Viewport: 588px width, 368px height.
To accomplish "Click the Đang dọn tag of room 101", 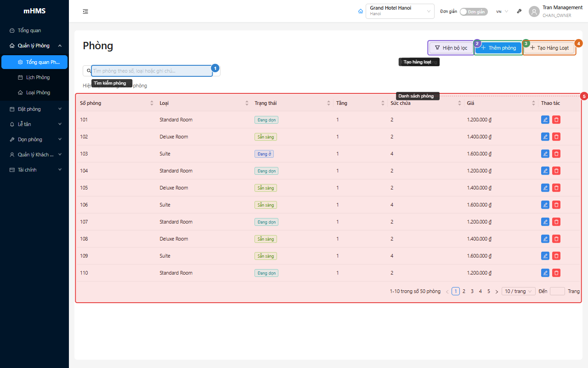I will point(266,120).
